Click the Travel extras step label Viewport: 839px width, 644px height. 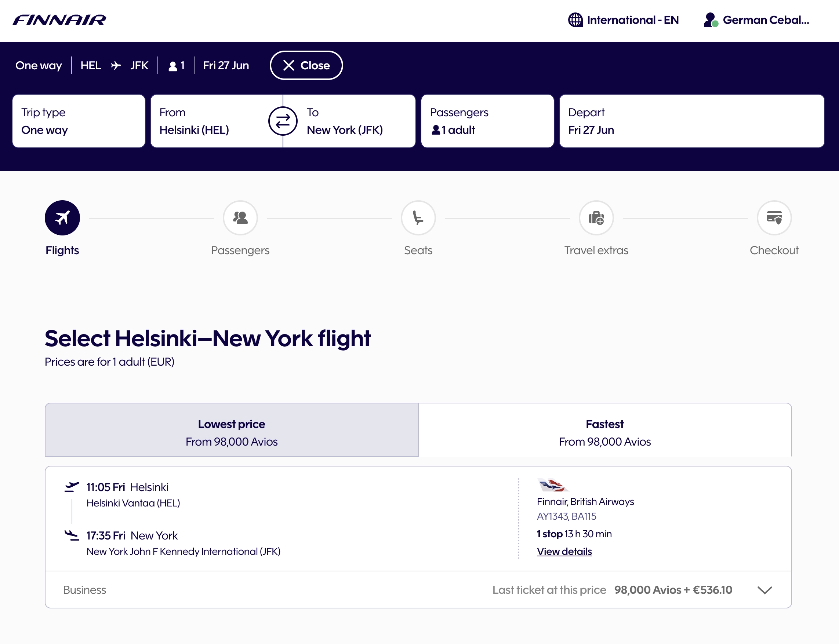click(596, 250)
